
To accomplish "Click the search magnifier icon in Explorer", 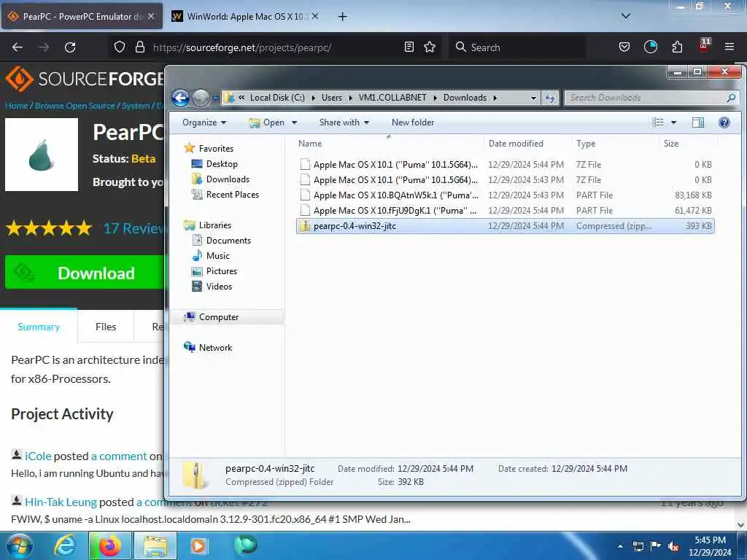I will [731, 98].
